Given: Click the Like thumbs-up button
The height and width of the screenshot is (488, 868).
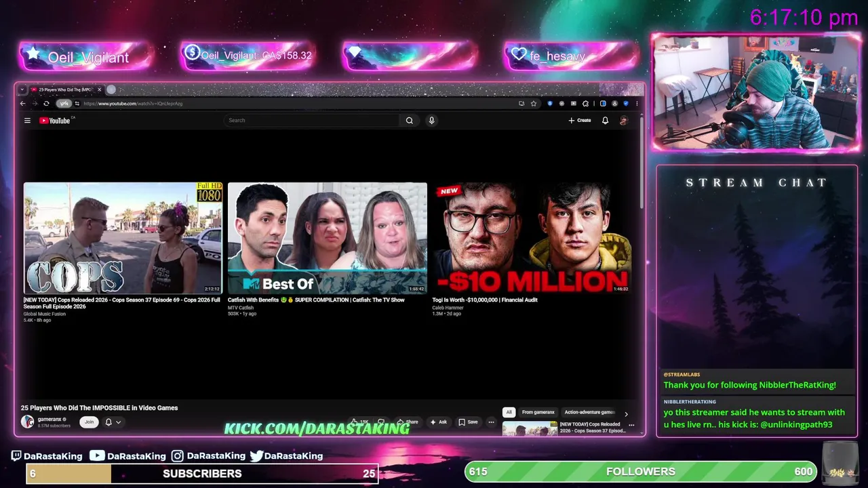Looking at the screenshot, I should (359, 422).
